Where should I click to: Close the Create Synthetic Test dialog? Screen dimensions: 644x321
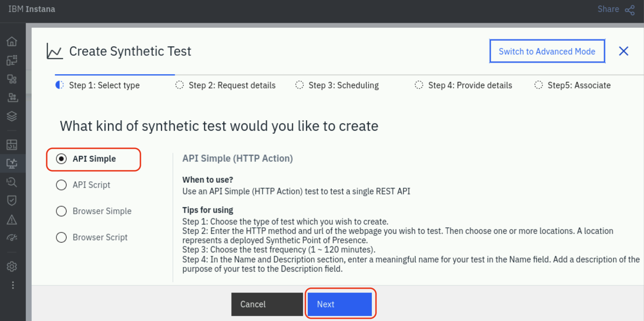pyautogui.click(x=624, y=51)
